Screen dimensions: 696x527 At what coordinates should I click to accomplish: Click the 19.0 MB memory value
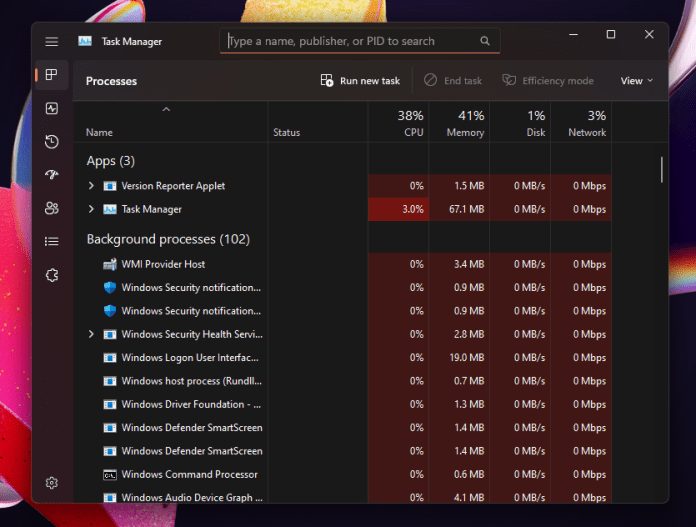pyautogui.click(x=467, y=358)
